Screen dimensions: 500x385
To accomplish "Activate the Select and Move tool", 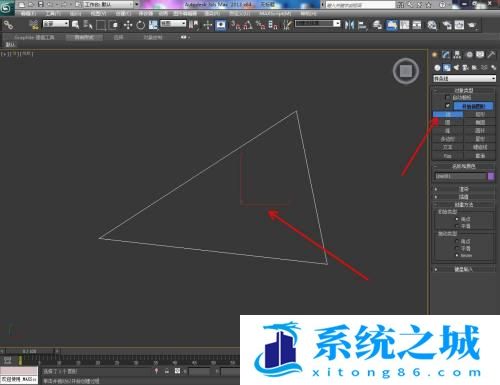I will (128, 25).
